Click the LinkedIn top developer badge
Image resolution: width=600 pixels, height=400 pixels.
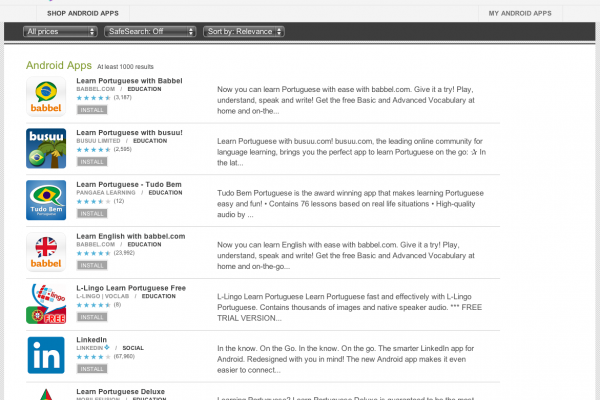pos(107,348)
